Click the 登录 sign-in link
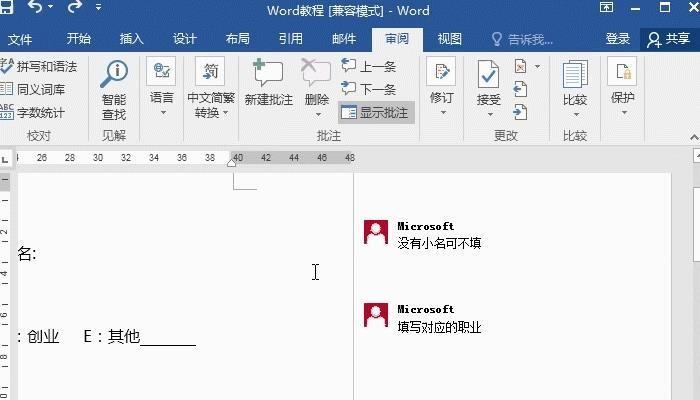This screenshot has height=400, width=700. 617,39
